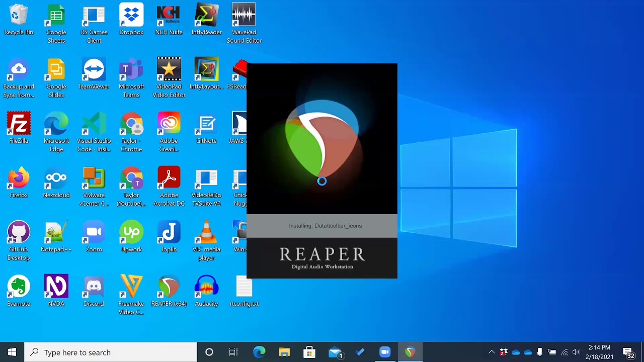Open the Microsoft Teams desktop shortcut
644x362 pixels.
click(x=131, y=78)
